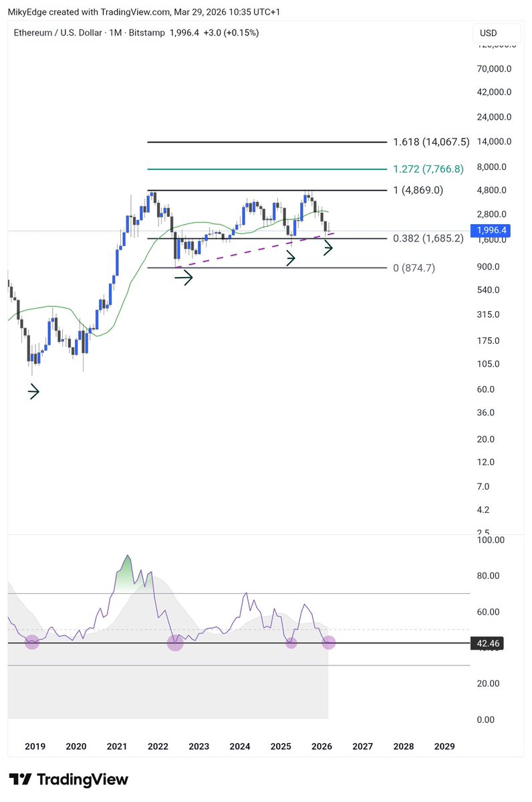Click the 4.2 price axis label

coord(483,510)
